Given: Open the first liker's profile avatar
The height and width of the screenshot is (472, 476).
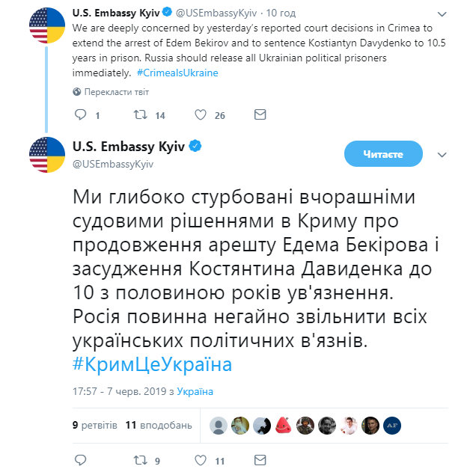Looking at the screenshot, I should click(219, 425).
